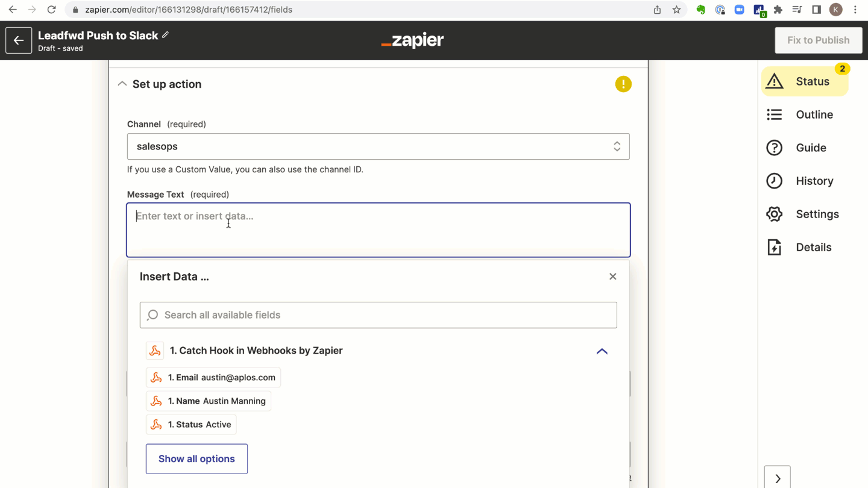The height and width of the screenshot is (488, 868).
Task: Collapse the Catch Hook in Webhooks section
Action: pyautogui.click(x=602, y=351)
